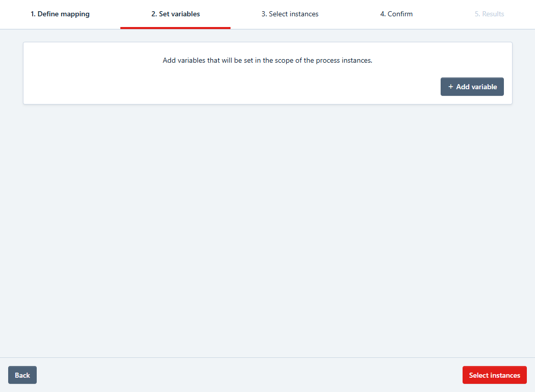Click the greyed-out Results step tab
The height and width of the screenshot is (392, 535).
(x=489, y=14)
